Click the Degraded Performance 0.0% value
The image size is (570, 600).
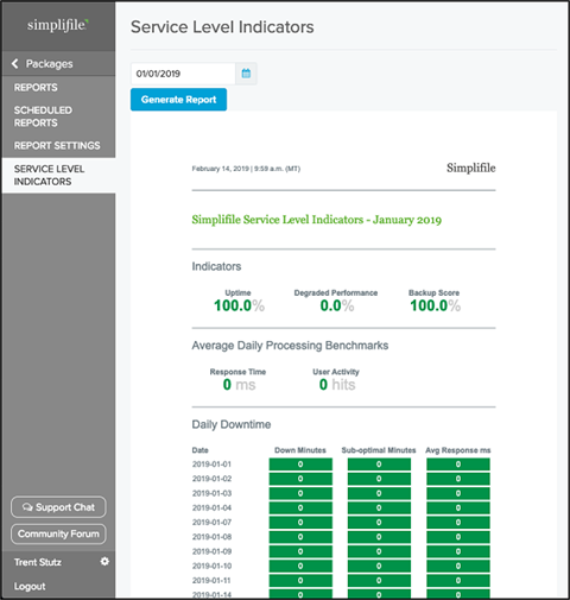point(337,305)
